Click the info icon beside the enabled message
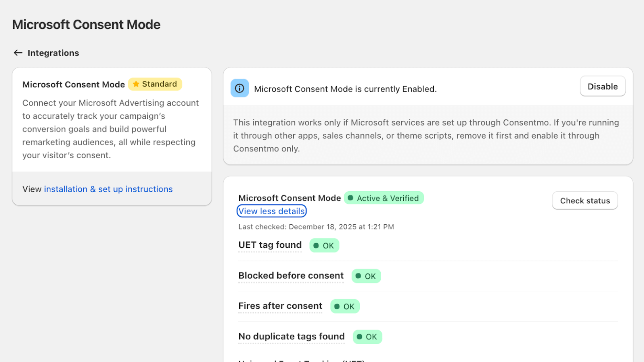The height and width of the screenshot is (362, 644). tap(239, 88)
